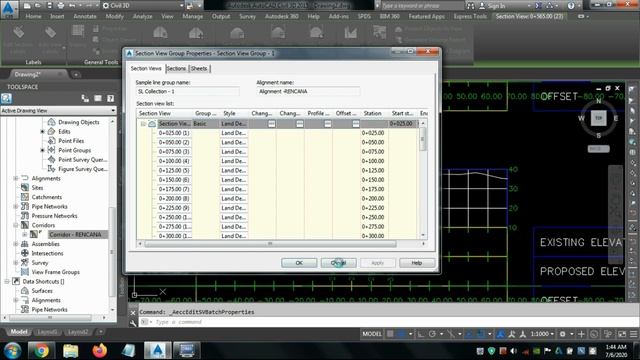Click the Pressure Networks tree icon
The image size is (640, 360).
[25, 216]
